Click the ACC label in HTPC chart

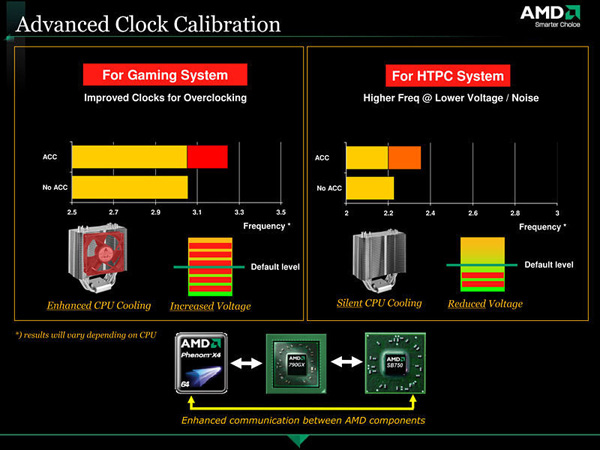pos(322,158)
